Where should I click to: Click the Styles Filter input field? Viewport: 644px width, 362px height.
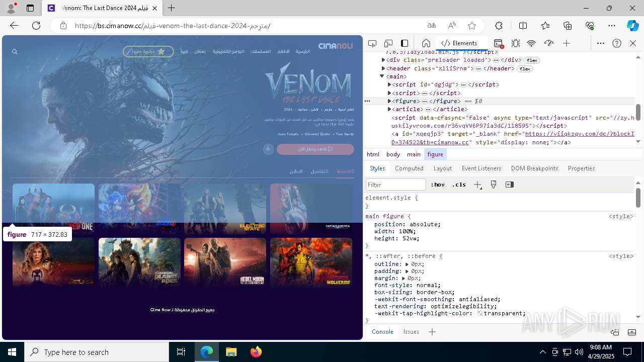(396, 185)
